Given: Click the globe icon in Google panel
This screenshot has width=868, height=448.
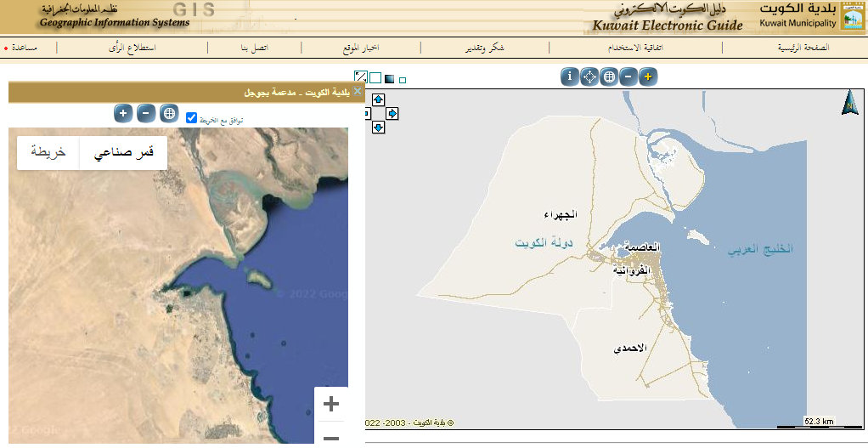Looking at the screenshot, I should coord(169,114).
